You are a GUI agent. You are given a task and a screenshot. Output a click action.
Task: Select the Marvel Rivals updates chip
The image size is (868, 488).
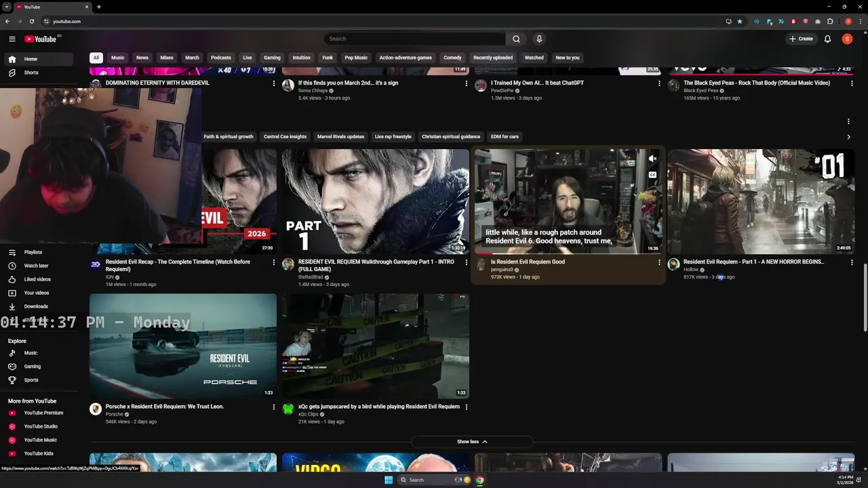(340, 137)
